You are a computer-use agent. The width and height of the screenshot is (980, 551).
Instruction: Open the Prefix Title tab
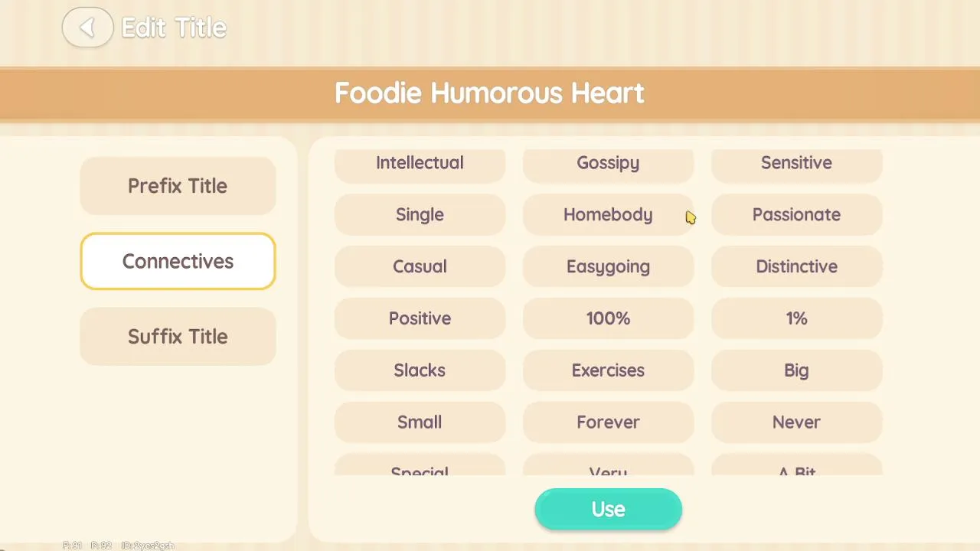(178, 186)
